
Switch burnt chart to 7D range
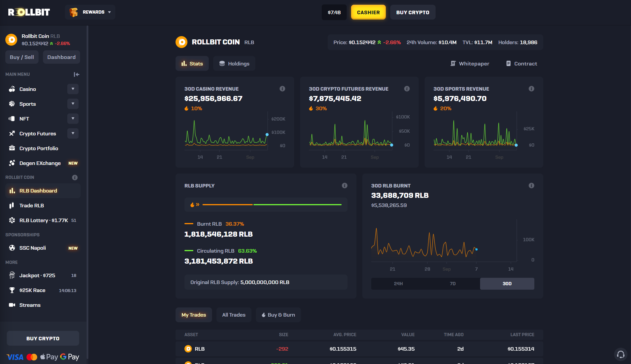[452, 283]
